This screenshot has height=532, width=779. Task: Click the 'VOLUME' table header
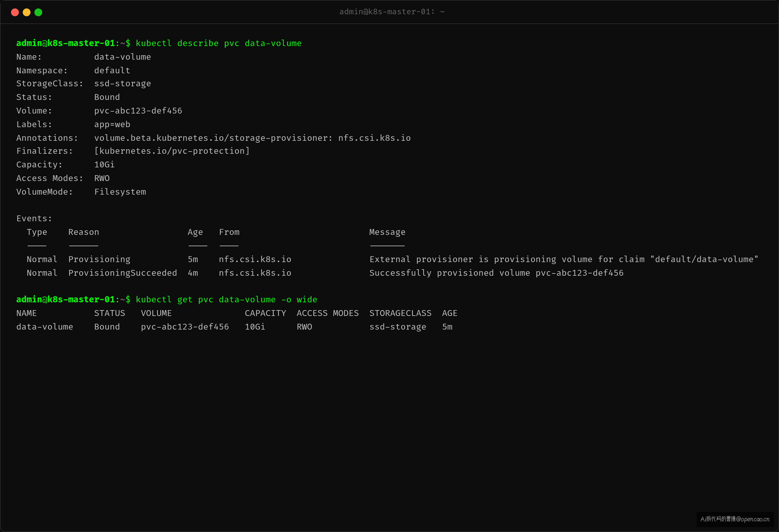[156, 313]
